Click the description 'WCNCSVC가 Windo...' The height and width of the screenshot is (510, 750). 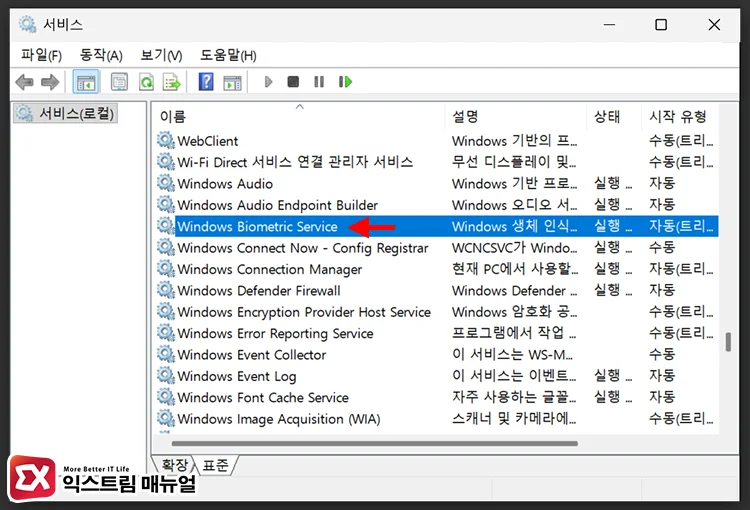pyautogui.click(x=515, y=248)
